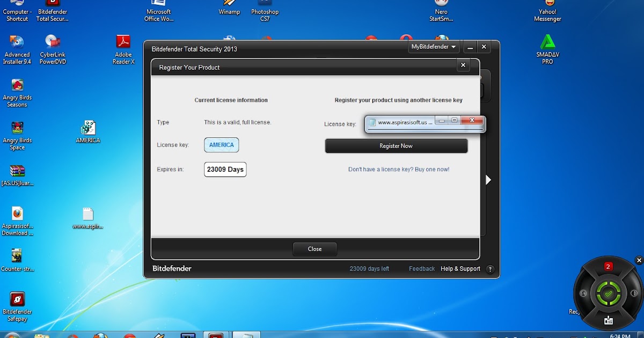Viewport: 644px width, 338px height.
Task: Open the Photoshop CS7 desktop shortcut
Action: pos(265,11)
